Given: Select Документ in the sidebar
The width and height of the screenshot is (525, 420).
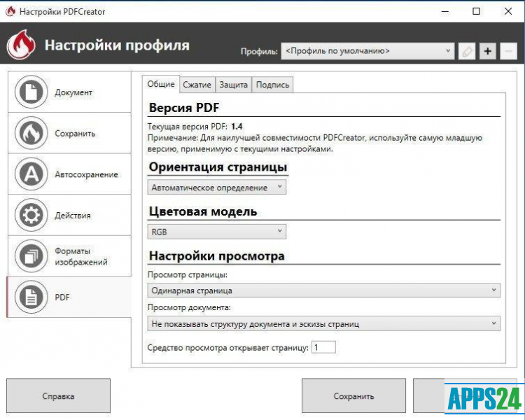Looking at the screenshot, I should [69, 92].
